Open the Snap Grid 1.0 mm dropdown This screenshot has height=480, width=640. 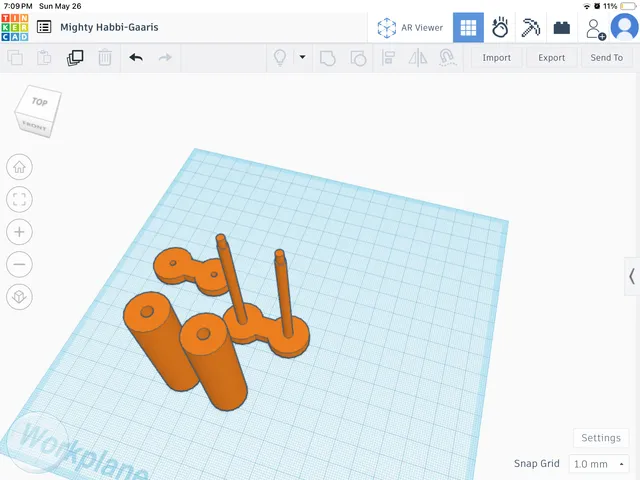coord(598,464)
